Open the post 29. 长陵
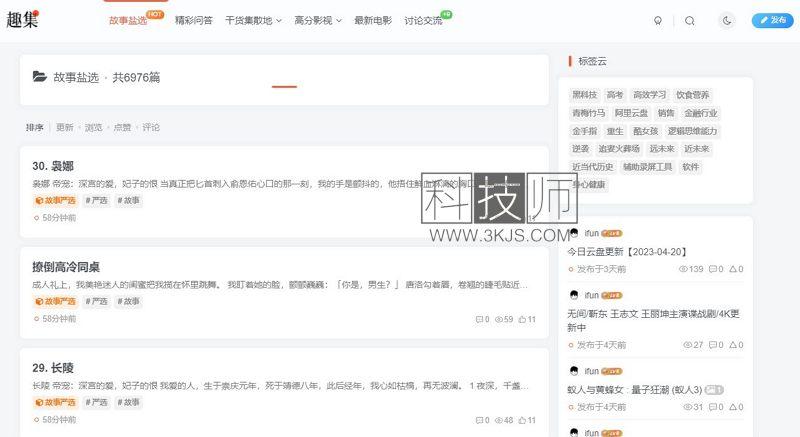 point(53,368)
